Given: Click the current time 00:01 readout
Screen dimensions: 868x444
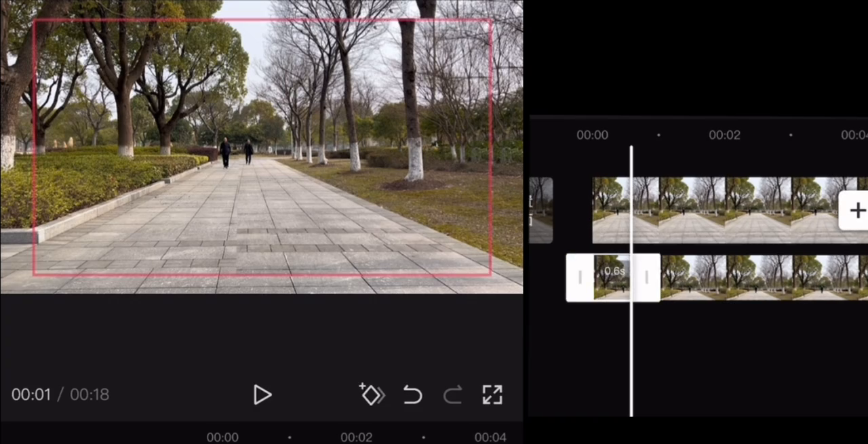Looking at the screenshot, I should 31,395.
